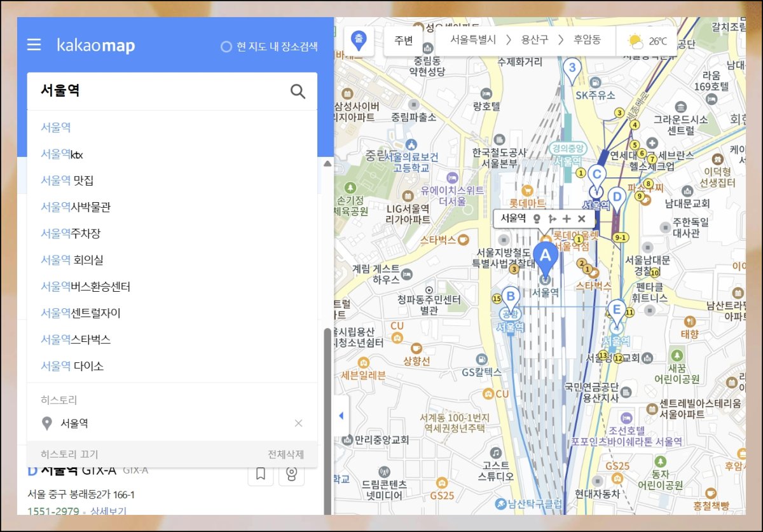This screenshot has height=532, width=763.
Task: Open 상세보기 link for GTX-A result
Action: 107,511
